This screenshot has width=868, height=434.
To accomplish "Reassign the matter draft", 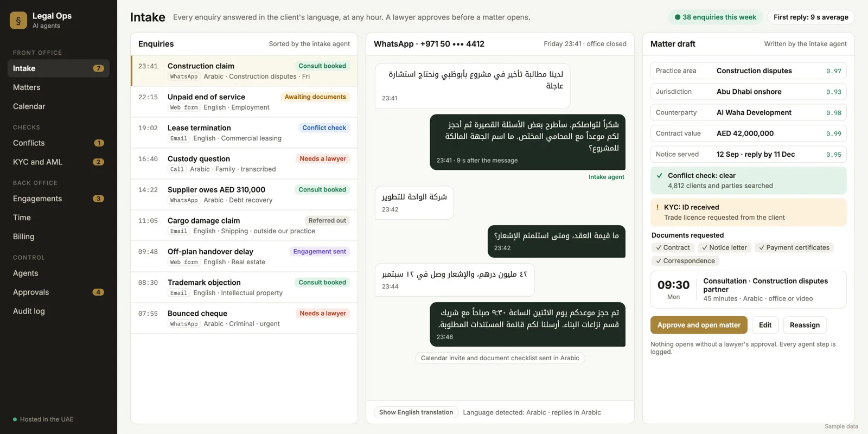I will 805,325.
